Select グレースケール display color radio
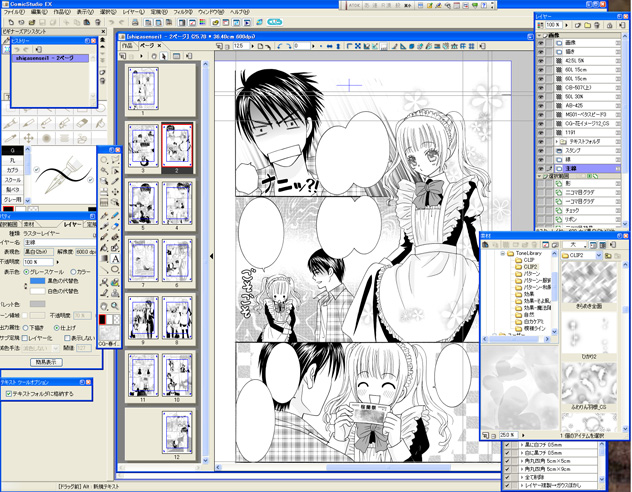The height and width of the screenshot is (492, 632). (27, 272)
